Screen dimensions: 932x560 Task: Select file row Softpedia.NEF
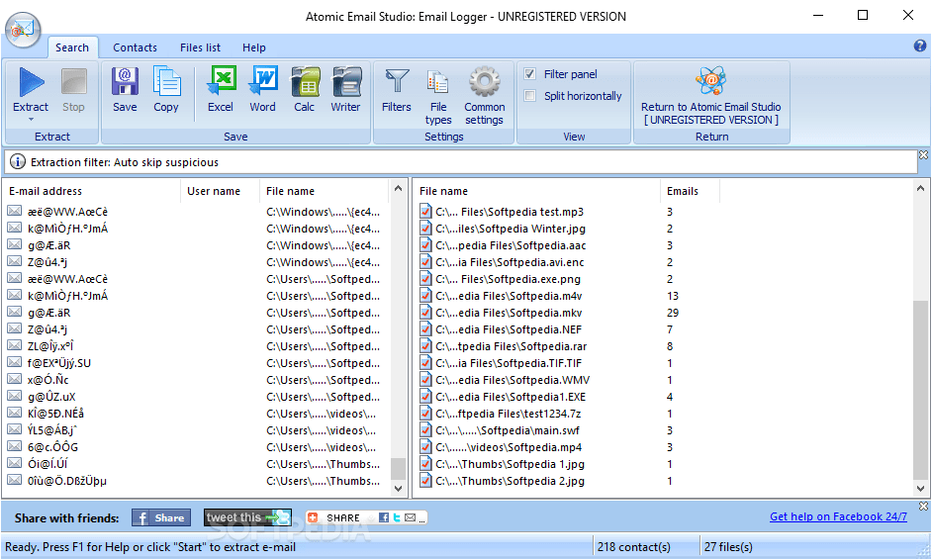663,329
